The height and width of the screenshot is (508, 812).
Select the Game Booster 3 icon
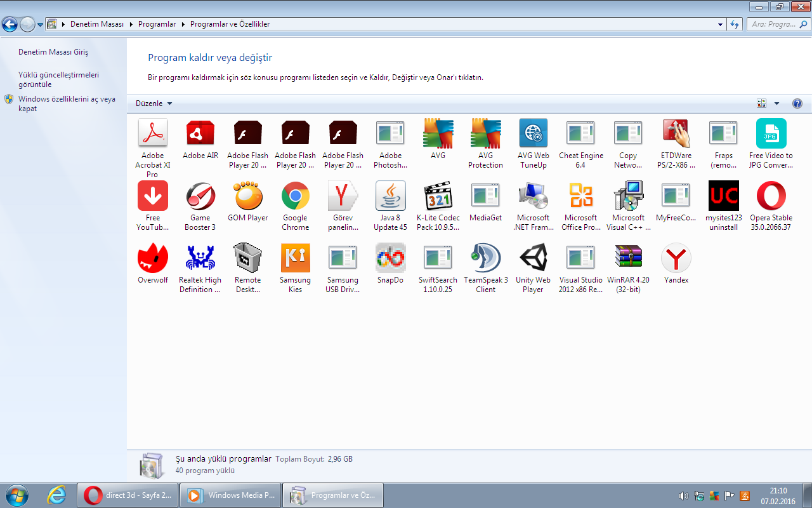(x=200, y=196)
